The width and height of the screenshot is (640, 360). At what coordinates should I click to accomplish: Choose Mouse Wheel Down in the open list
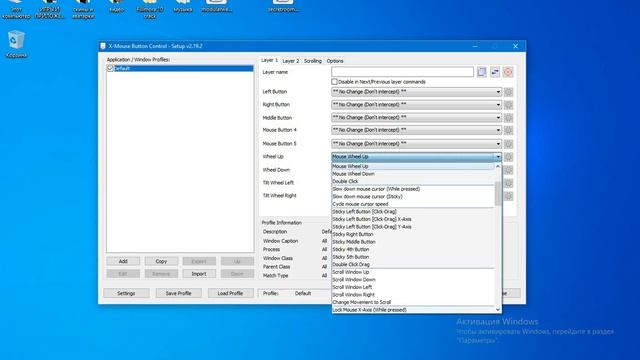(x=413, y=174)
